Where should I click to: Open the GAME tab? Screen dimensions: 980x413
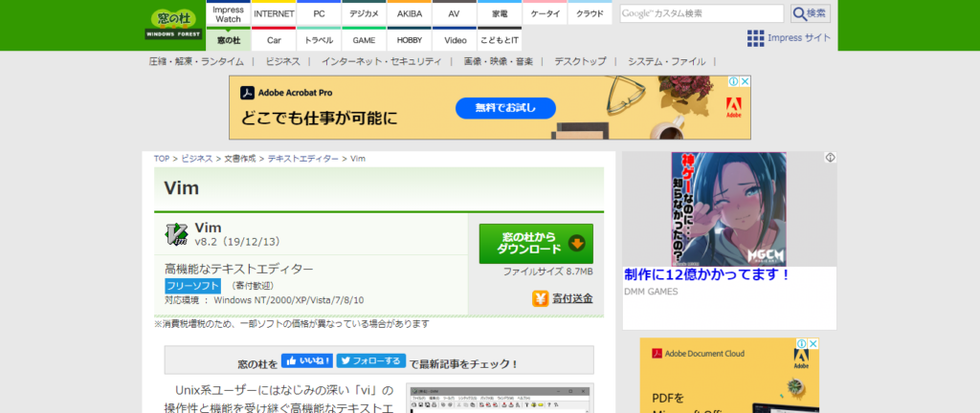tap(364, 40)
